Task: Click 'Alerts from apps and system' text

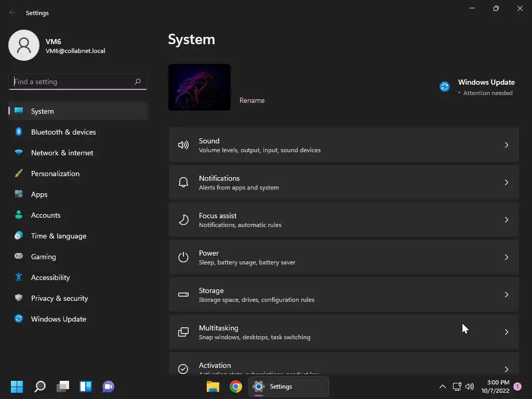Action: (x=239, y=187)
